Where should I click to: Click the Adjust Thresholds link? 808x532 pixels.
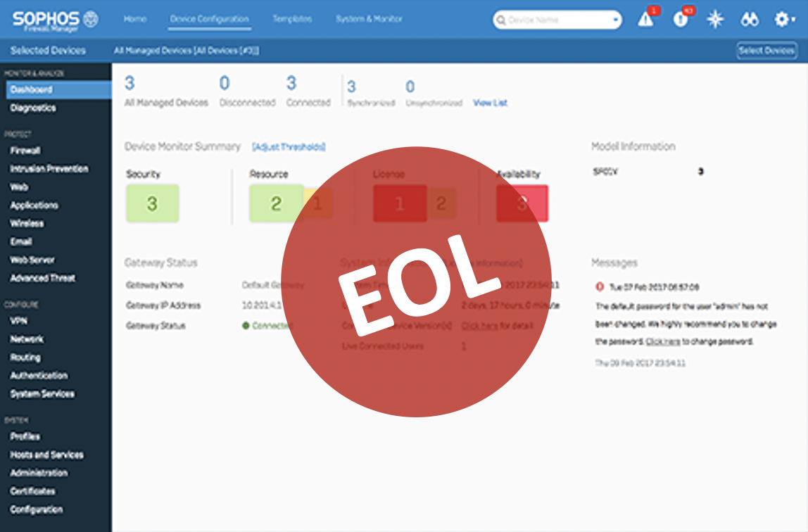point(289,147)
